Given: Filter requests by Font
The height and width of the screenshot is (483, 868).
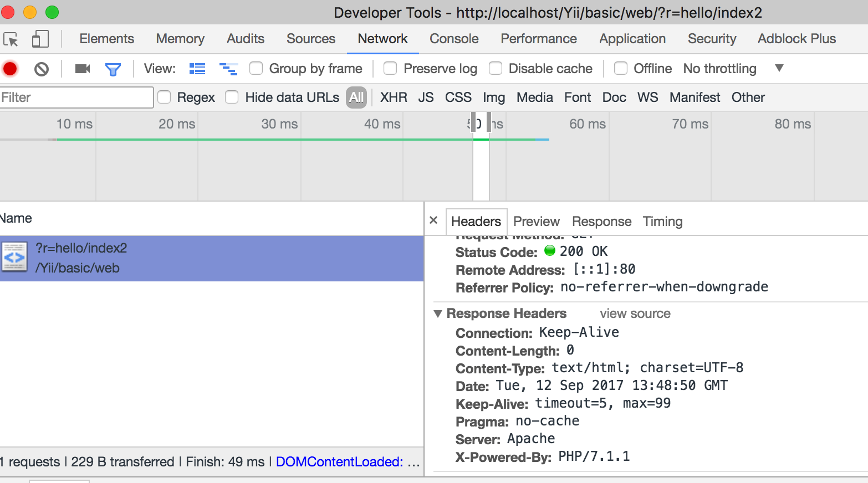Looking at the screenshot, I should [578, 97].
